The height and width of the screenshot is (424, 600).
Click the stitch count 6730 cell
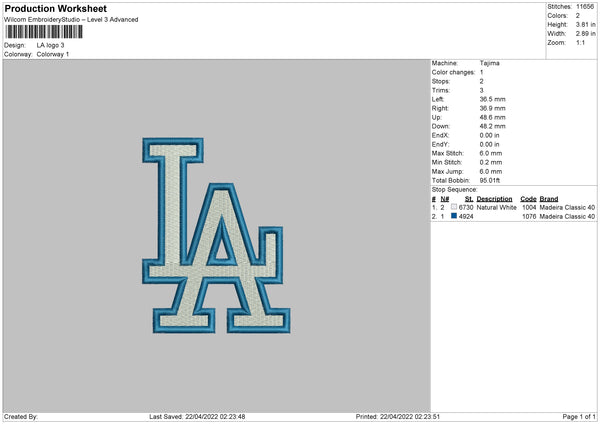[x=466, y=207]
